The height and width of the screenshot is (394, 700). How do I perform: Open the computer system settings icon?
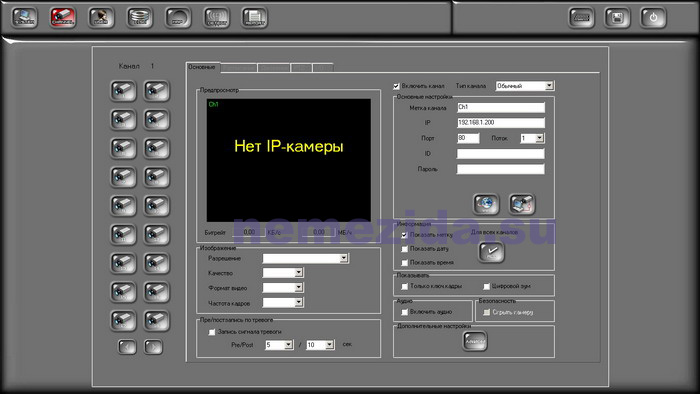point(25,18)
